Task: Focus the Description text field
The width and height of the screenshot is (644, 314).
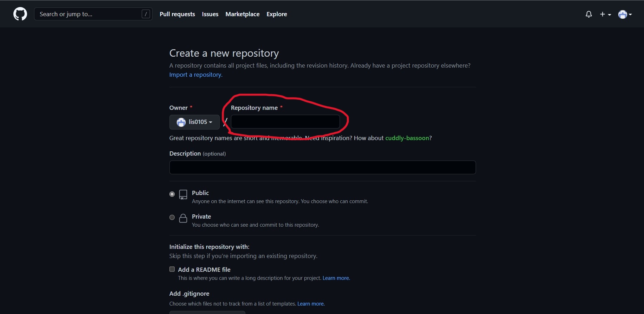Action: (322, 168)
